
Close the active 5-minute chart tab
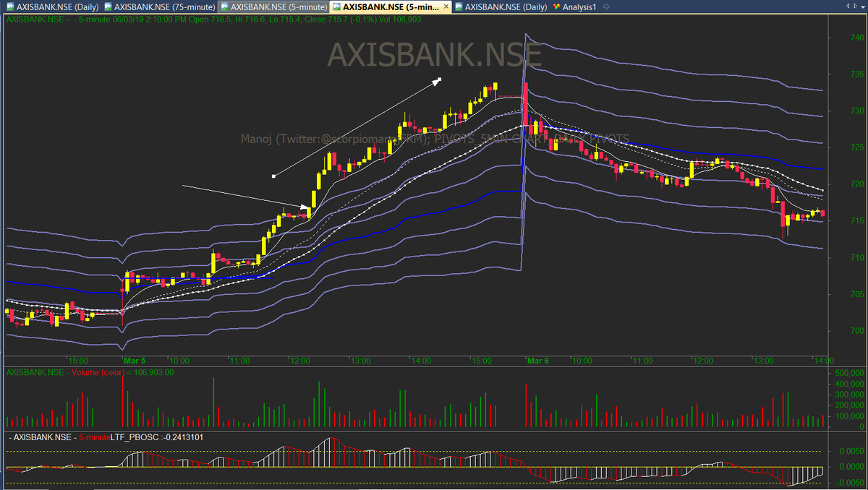(447, 7)
